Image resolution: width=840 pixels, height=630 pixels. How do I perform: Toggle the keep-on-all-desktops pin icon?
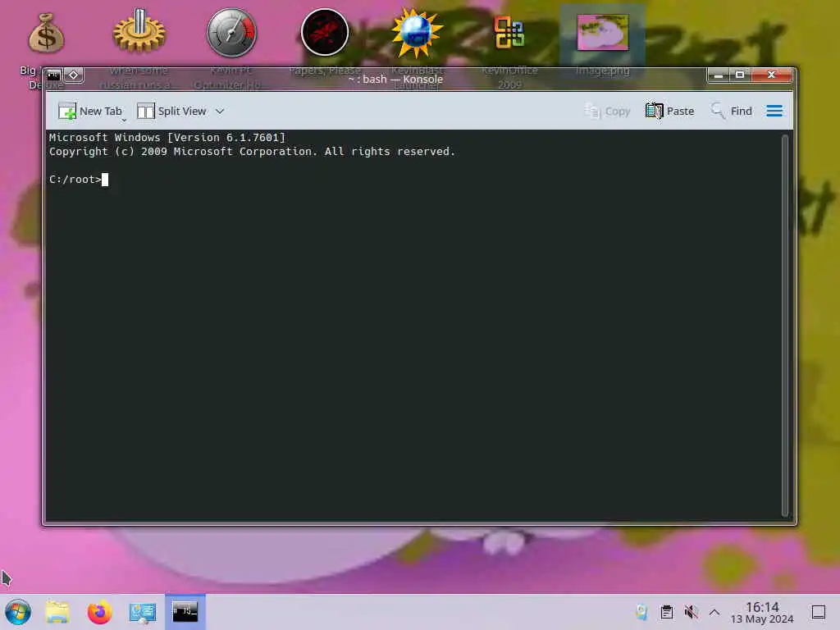click(x=74, y=75)
